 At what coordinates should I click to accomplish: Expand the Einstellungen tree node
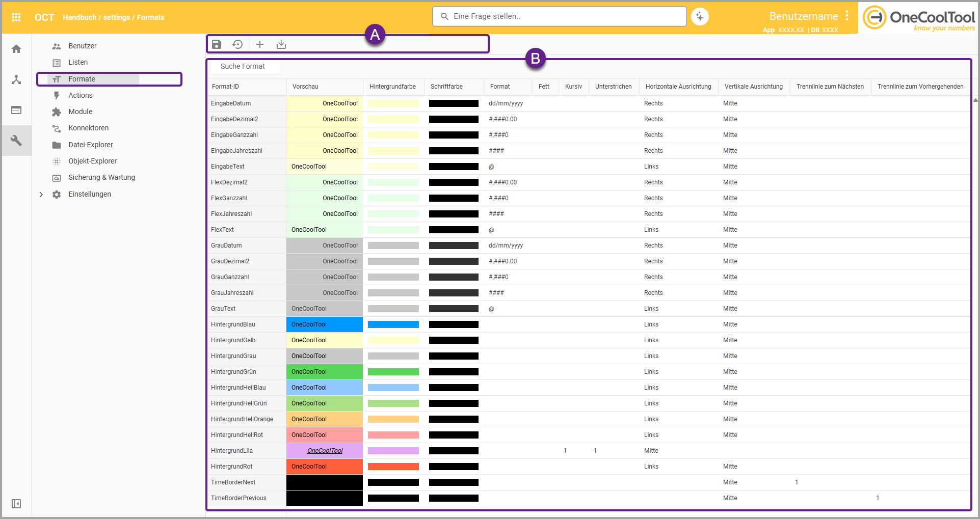(41, 195)
